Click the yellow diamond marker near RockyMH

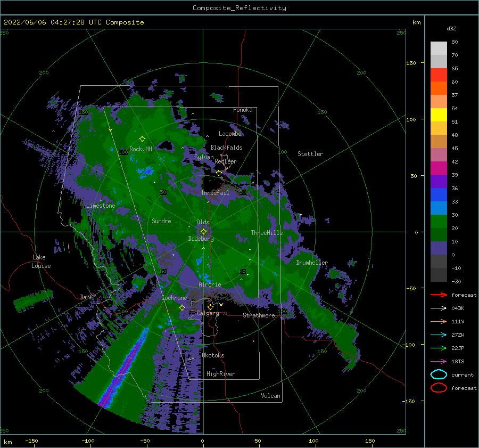[142, 139]
